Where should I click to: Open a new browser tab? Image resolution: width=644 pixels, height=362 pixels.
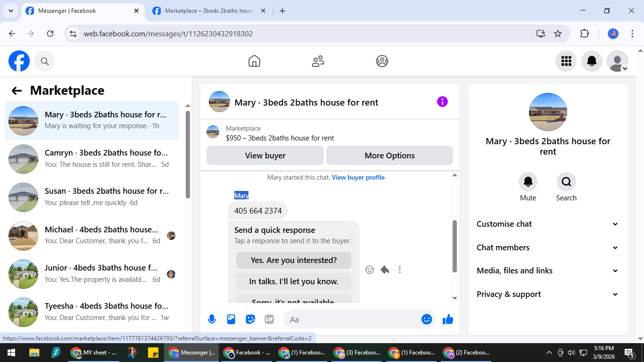(282, 10)
